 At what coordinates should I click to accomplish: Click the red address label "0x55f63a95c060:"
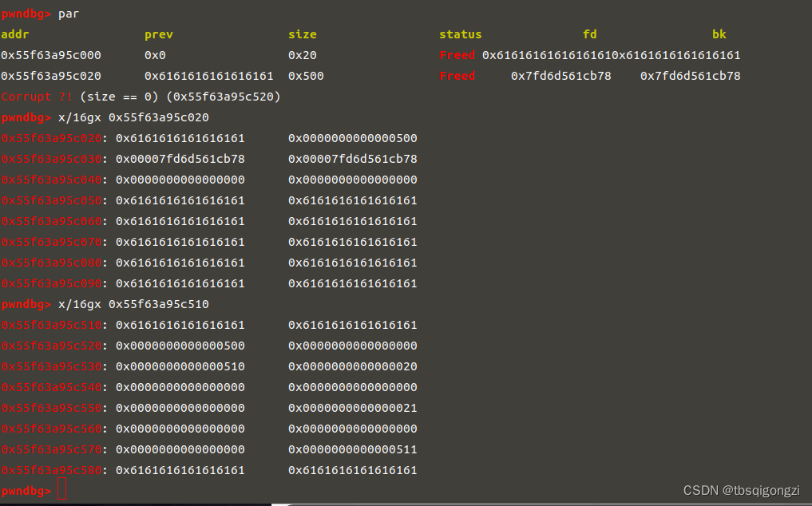tap(54, 221)
